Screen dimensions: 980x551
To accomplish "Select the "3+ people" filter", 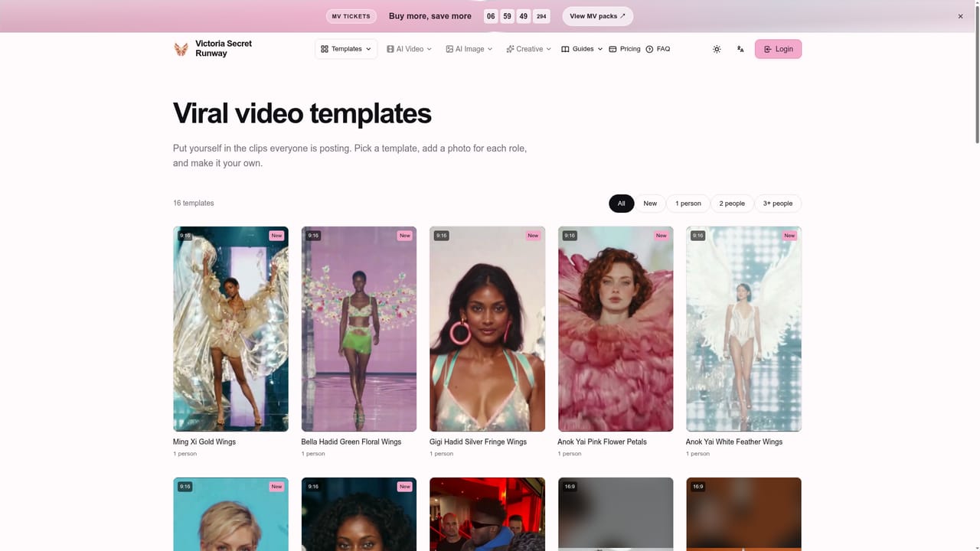I will click(778, 204).
